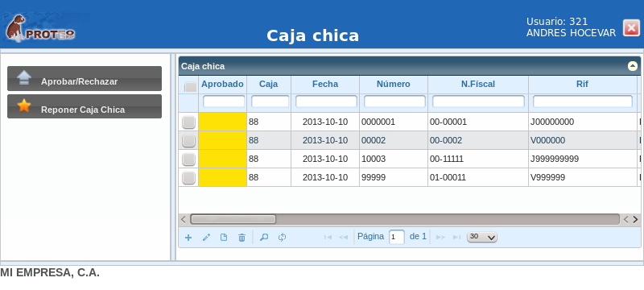The image size is (644, 290).
Task: Sort by the Número column header
Action: pyautogui.click(x=394, y=85)
